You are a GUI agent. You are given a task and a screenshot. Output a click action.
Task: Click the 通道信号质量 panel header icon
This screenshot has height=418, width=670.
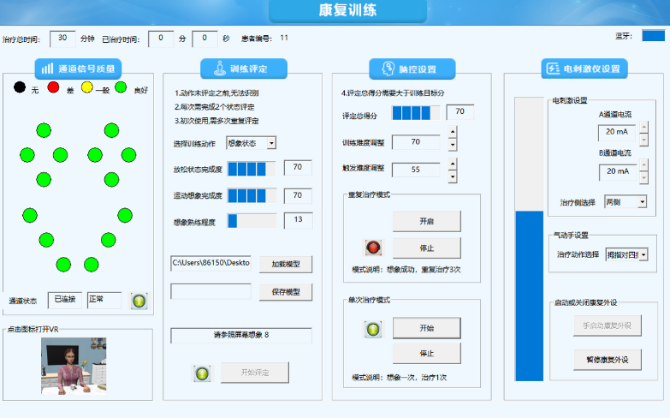(x=46, y=69)
